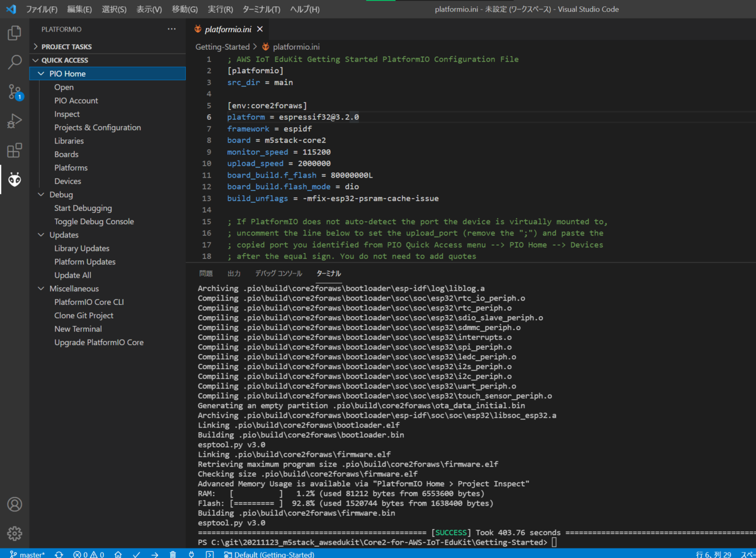Collapse the Debug tree group
756x558 pixels.
pos(42,195)
